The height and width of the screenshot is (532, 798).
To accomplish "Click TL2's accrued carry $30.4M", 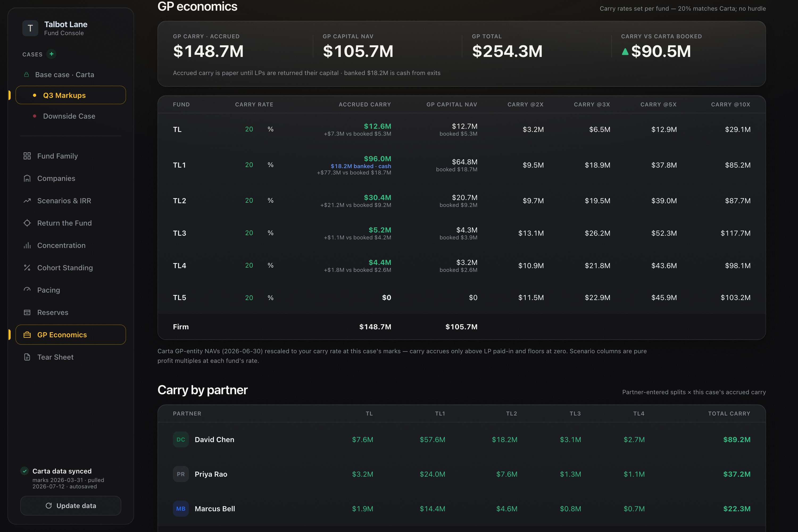I will click(377, 197).
